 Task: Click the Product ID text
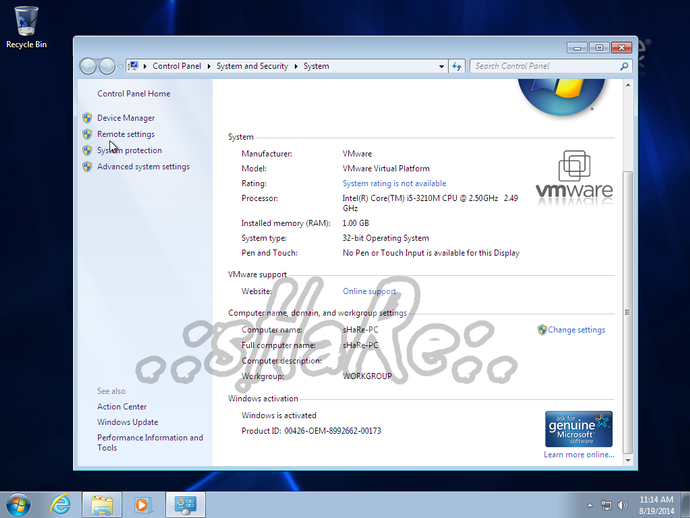tap(311, 431)
